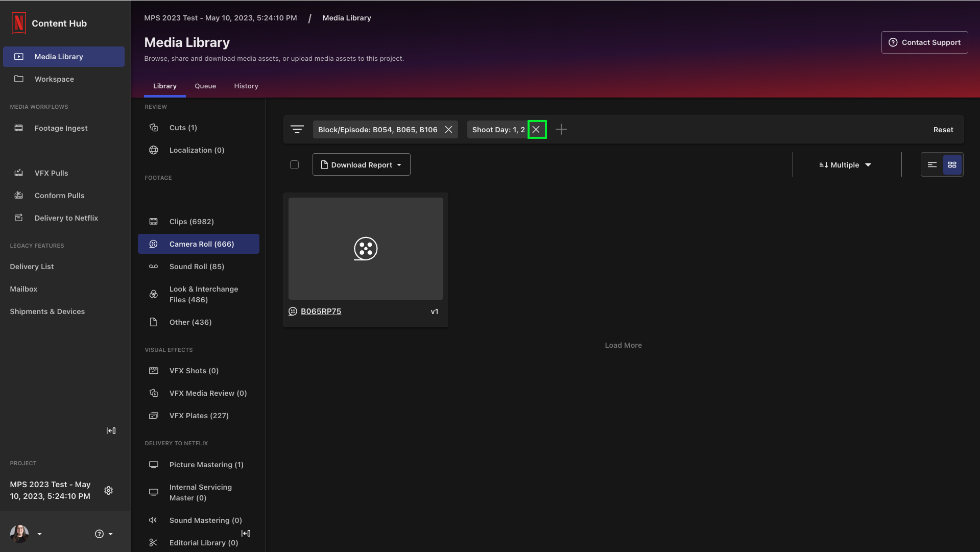Open the B065RP75 link
This screenshot has width=980, height=552.
321,311
